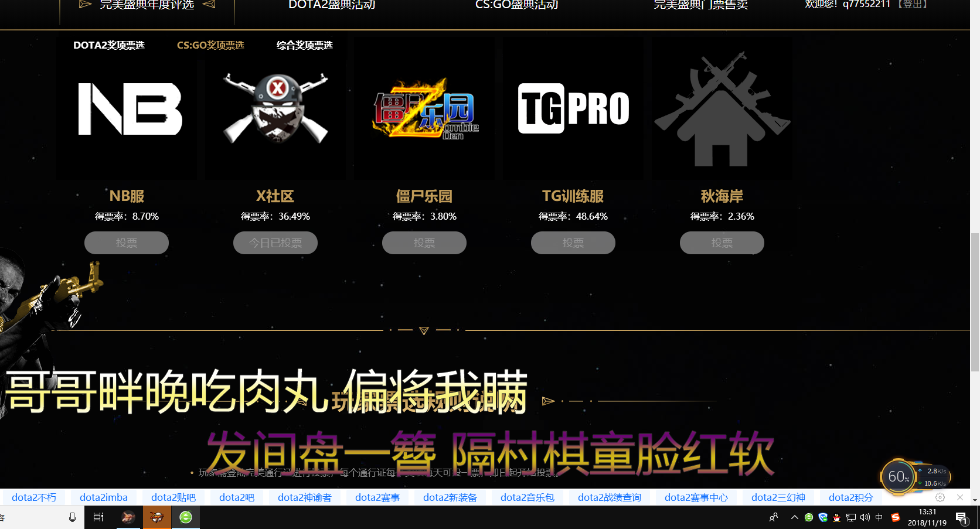Screen dimensions: 980x529
Task: Click the X社区 skull logo
Action: 275,108
